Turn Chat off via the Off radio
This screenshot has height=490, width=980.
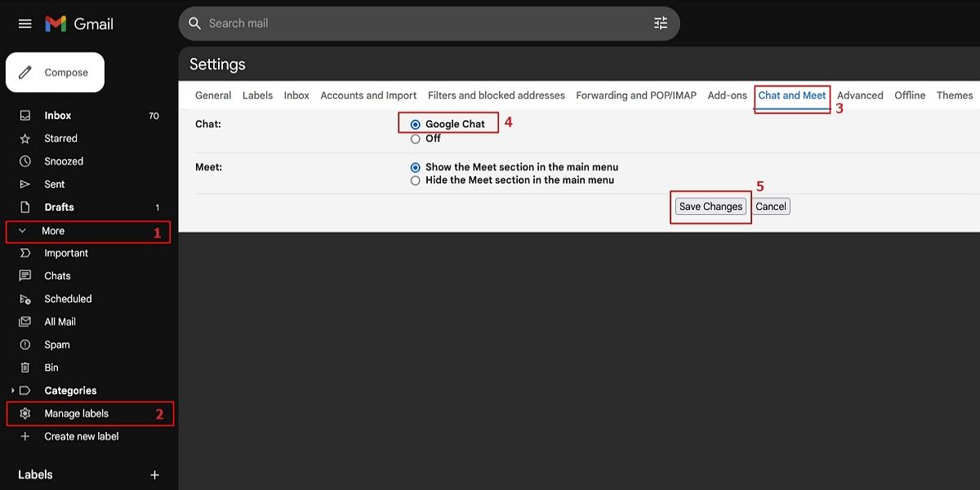pyautogui.click(x=416, y=138)
